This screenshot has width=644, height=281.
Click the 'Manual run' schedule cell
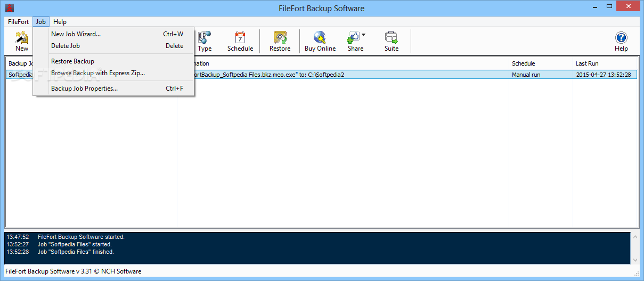526,75
